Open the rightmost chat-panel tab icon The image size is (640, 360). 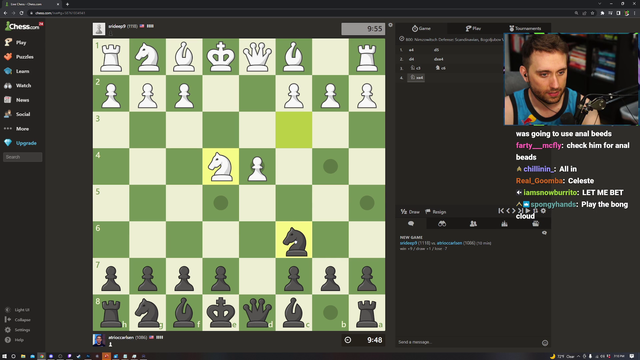[x=536, y=223]
